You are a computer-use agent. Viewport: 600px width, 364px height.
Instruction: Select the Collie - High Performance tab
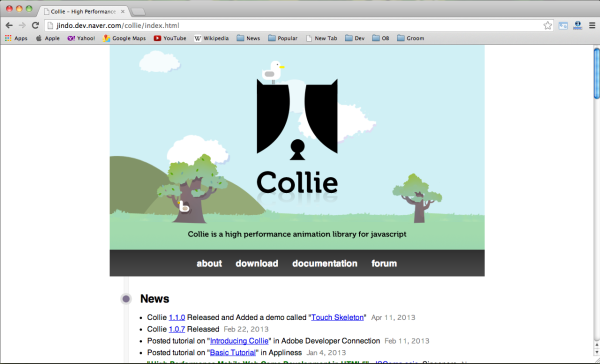(x=84, y=11)
